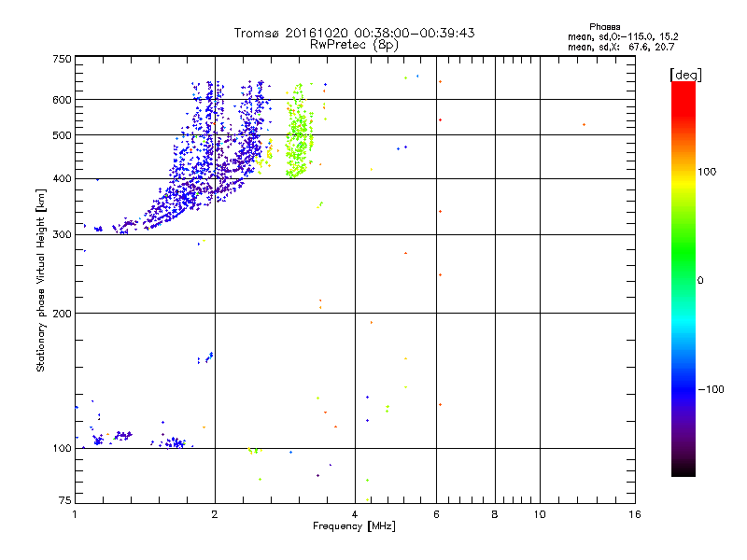Click the plot title 'Tromsø 20161020 00:38:00-00:39:43'
This screenshot has width=747, height=560.
pyautogui.click(x=354, y=33)
